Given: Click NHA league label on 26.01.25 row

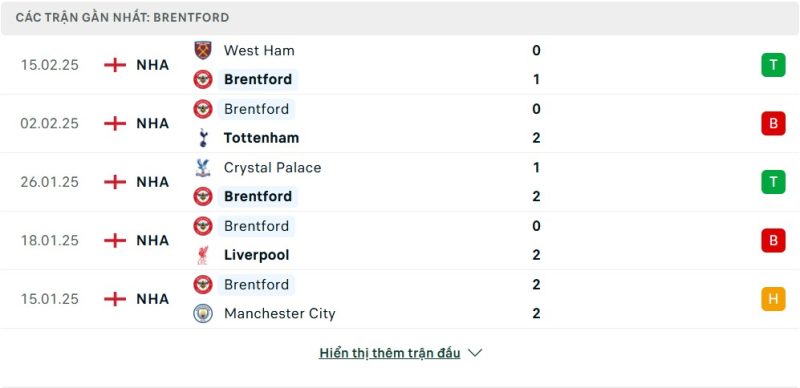Looking at the screenshot, I should coord(153,182).
